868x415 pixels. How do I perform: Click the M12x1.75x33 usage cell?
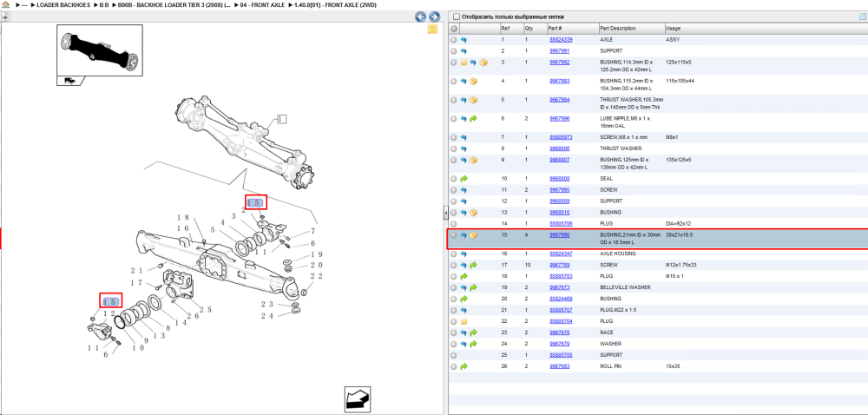[x=681, y=265]
